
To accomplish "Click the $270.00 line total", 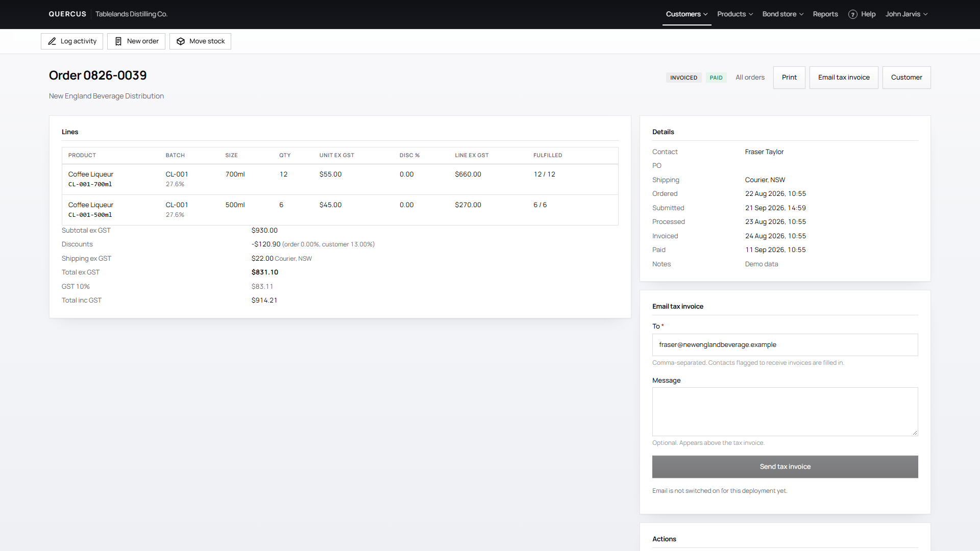I will [468, 205].
